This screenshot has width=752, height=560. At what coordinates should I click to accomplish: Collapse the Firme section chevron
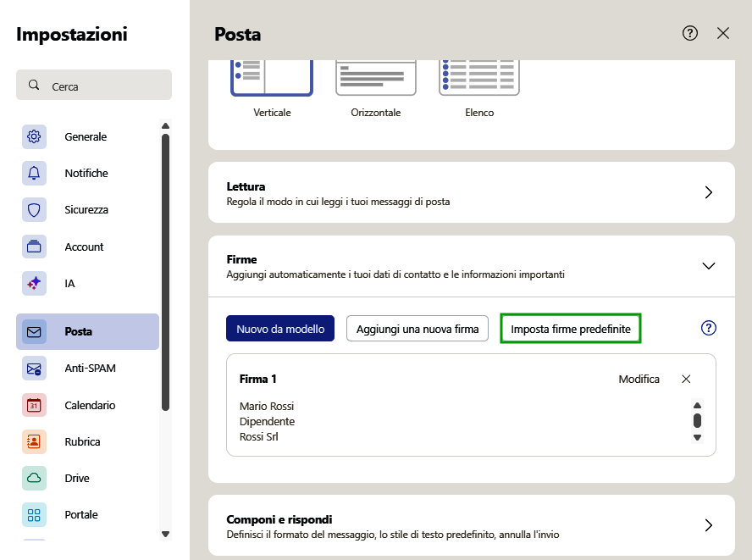coord(709,265)
